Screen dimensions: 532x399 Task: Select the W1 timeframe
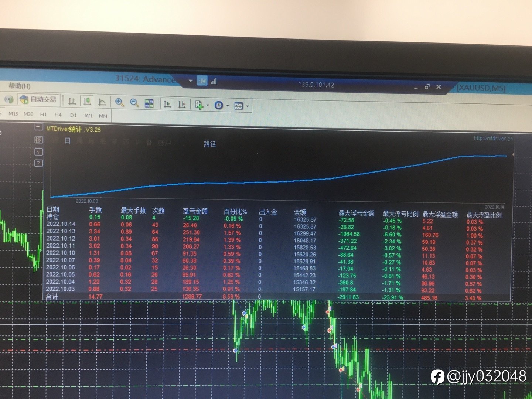point(89,116)
